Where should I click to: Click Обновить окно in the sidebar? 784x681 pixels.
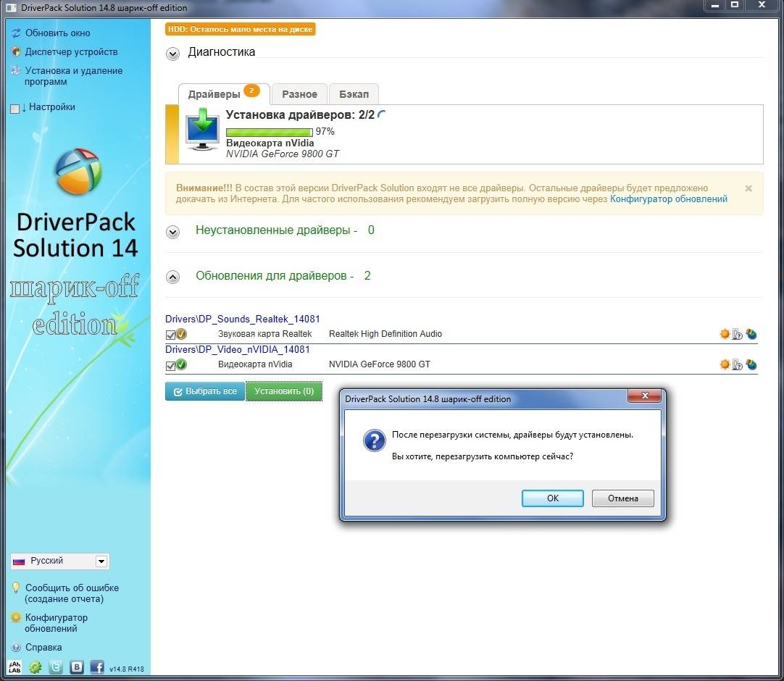tap(57, 33)
